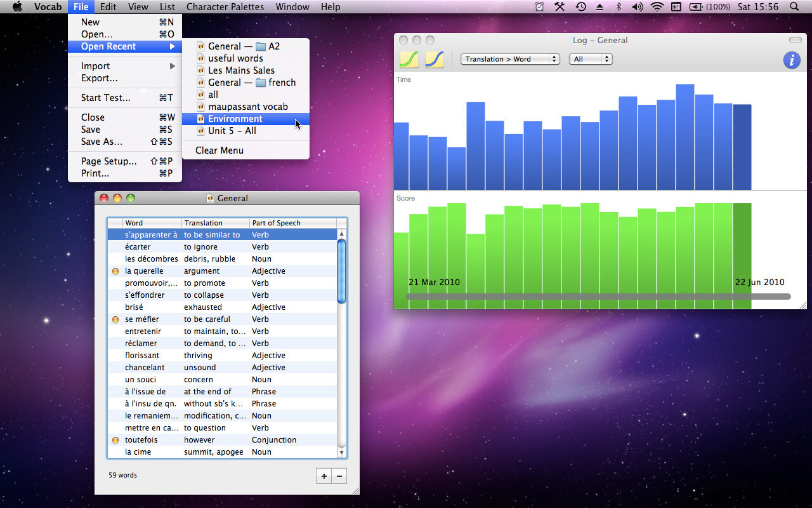Viewport: 812px width, 508px height.
Task: Choose New from the File menu
Action: pyautogui.click(x=125, y=22)
